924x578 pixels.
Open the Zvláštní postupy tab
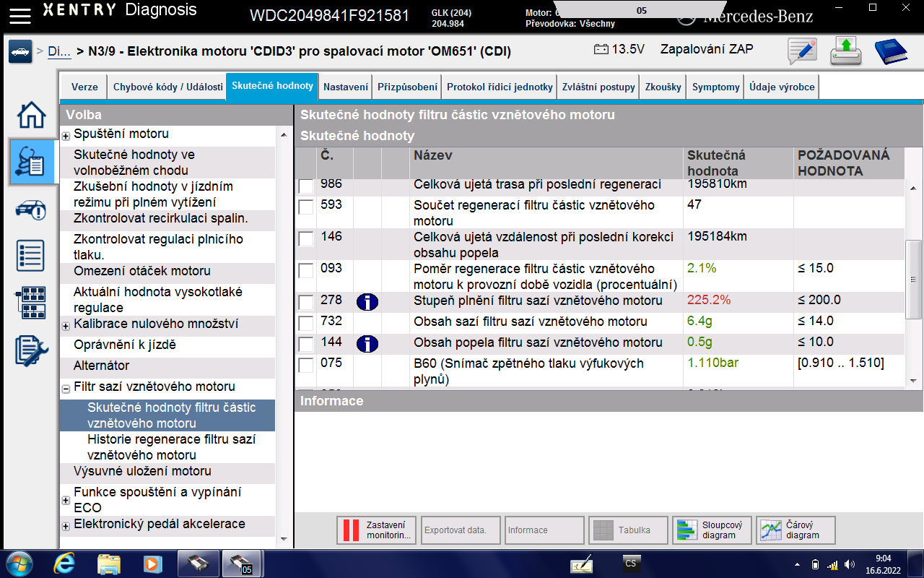(x=598, y=87)
